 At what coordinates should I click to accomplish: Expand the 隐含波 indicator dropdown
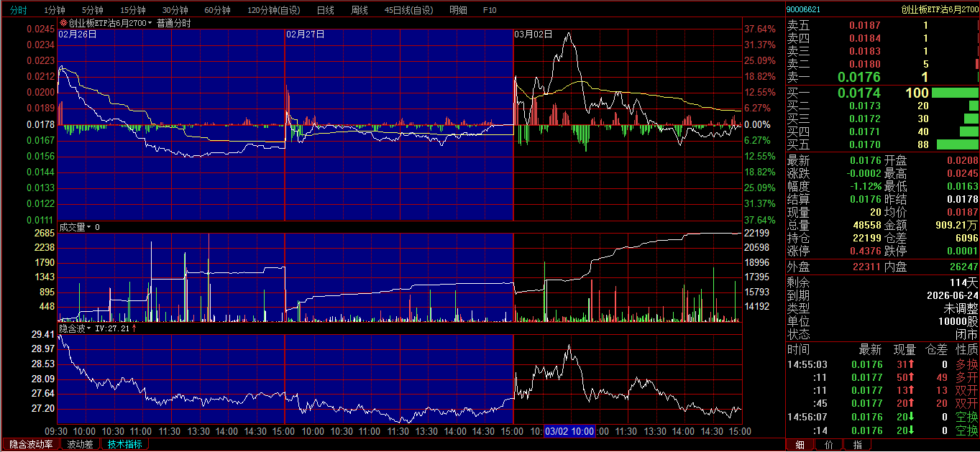point(89,328)
